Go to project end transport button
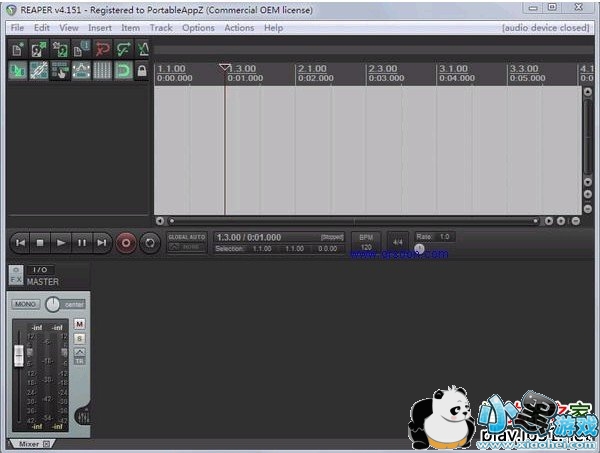600x453 pixels. 102,243
